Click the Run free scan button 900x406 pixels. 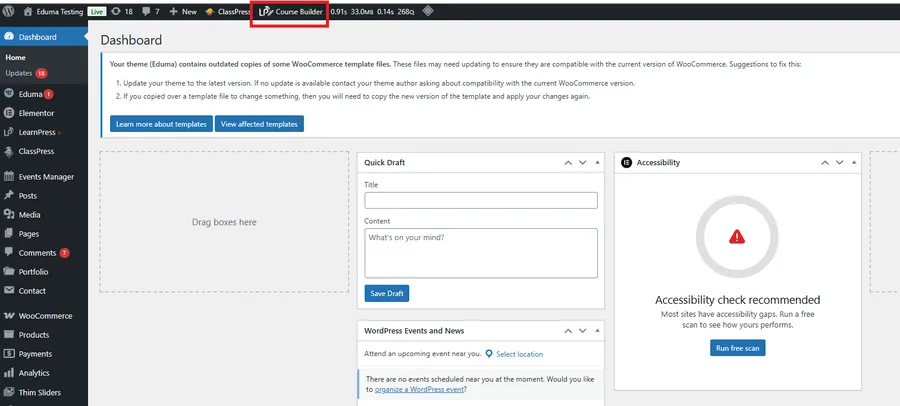click(737, 348)
